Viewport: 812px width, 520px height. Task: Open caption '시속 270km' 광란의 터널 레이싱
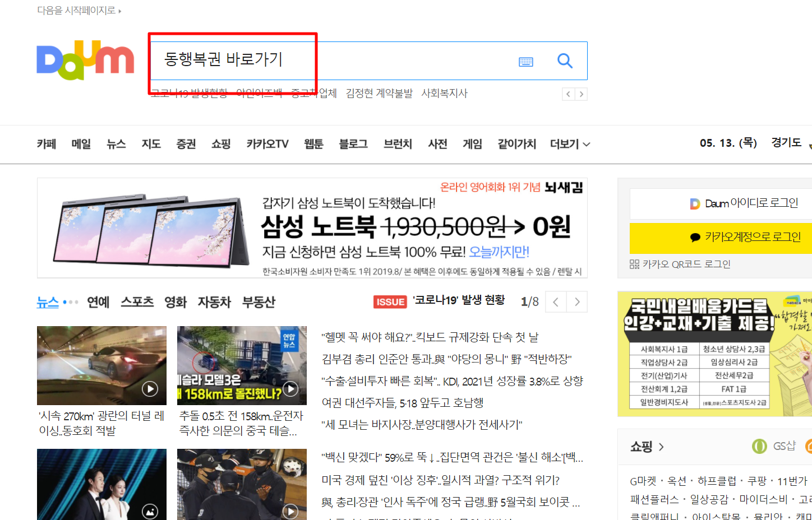pos(101,423)
